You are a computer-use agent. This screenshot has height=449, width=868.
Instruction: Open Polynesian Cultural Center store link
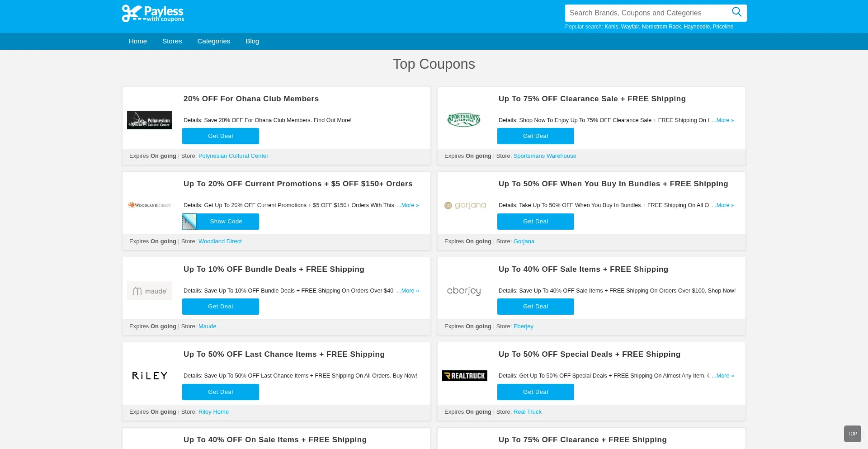point(233,156)
